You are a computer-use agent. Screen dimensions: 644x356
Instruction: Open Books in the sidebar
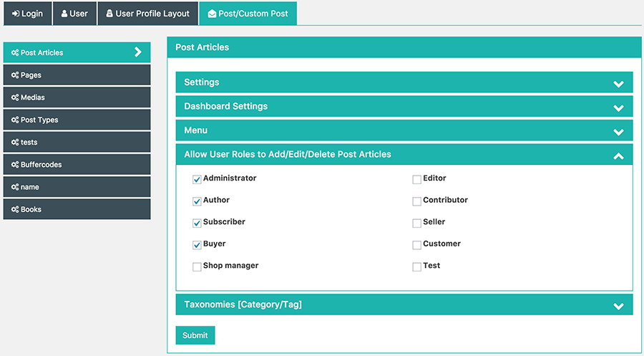coord(77,209)
